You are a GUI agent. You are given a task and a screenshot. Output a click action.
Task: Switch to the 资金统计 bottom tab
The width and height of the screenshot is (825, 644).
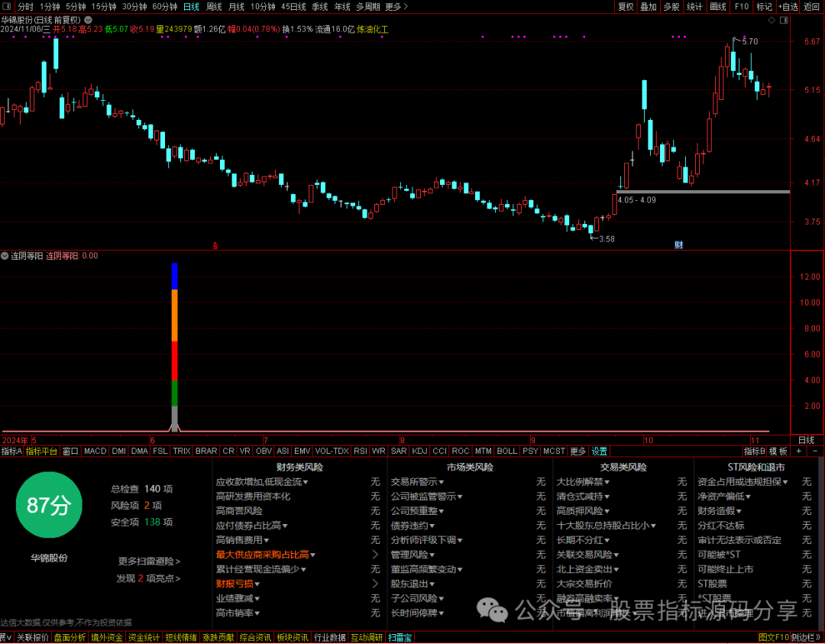tap(144, 638)
